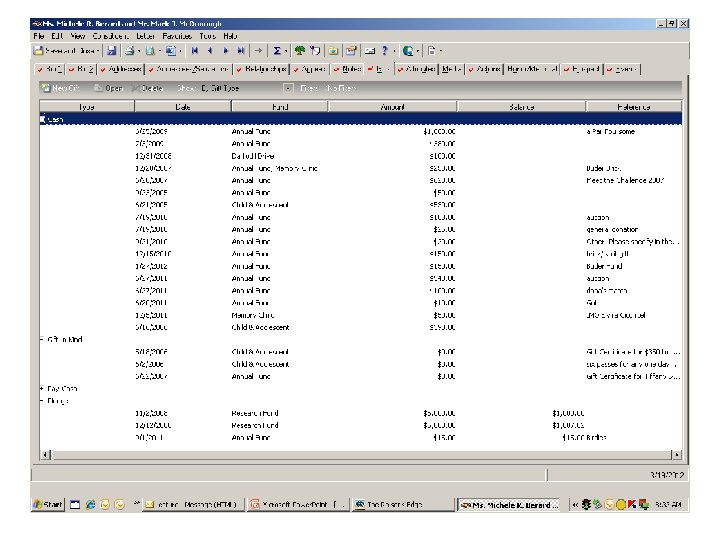Go to the last record arrow

[241, 51]
